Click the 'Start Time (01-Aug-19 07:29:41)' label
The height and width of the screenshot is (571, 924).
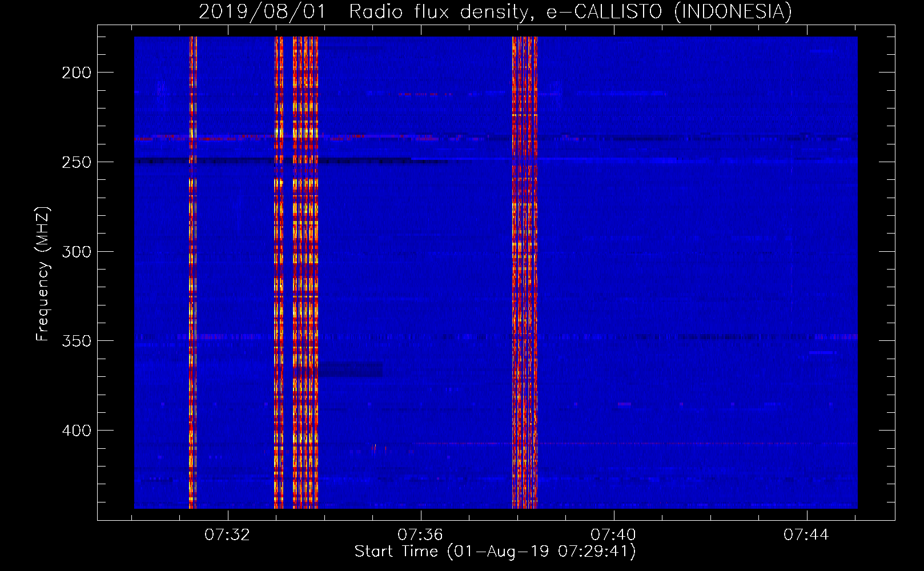tap(495, 552)
